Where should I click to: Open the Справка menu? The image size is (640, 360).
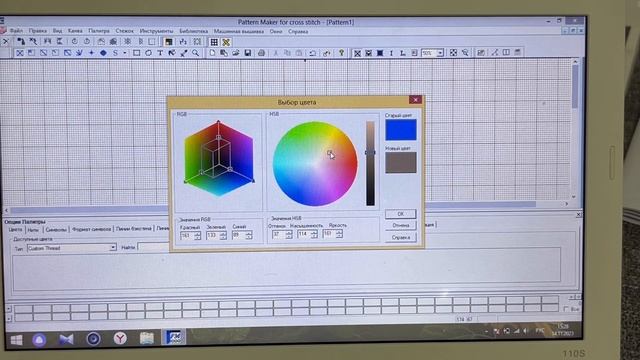(x=298, y=31)
